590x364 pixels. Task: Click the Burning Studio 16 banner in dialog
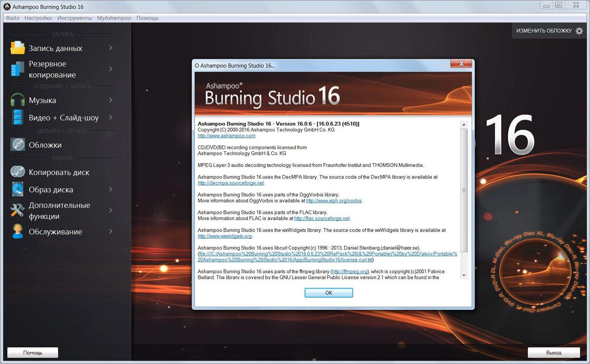tap(333, 94)
